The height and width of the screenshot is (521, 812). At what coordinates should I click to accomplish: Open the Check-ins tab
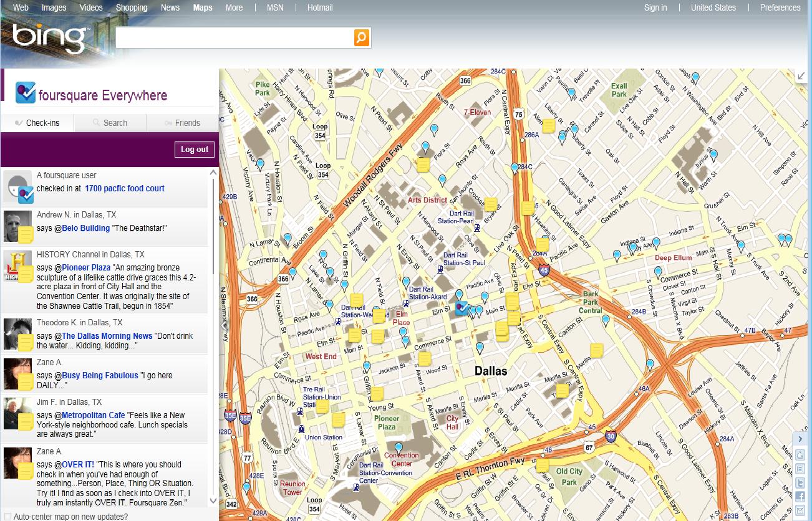click(x=37, y=123)
